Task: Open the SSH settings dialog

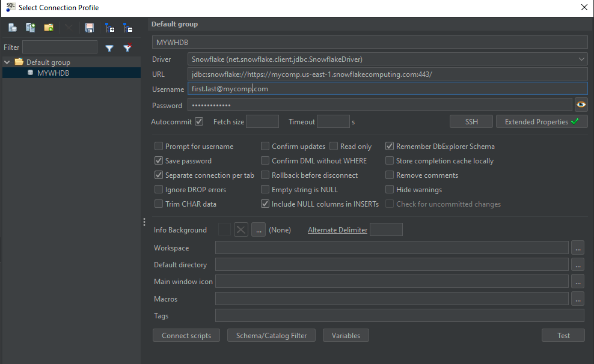Action: [471, 121]
